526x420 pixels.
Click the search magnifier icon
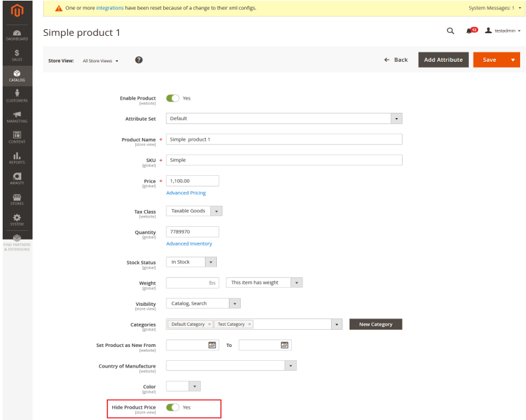[x=450, y=31]
